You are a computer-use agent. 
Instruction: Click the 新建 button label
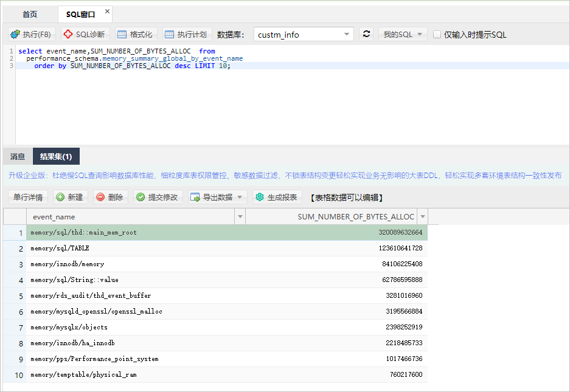pyautogui.click(x=75, y=198)
